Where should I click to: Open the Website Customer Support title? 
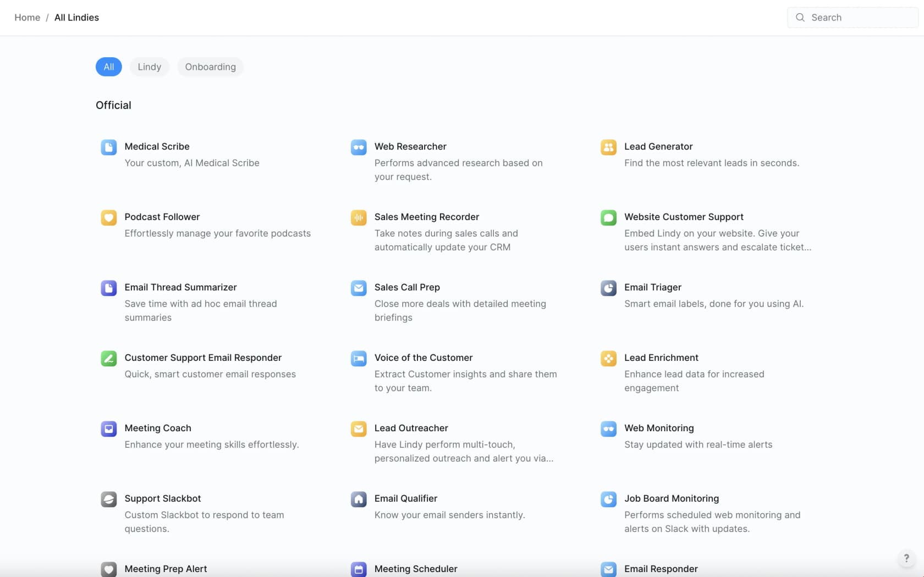(x=684, y=217)
